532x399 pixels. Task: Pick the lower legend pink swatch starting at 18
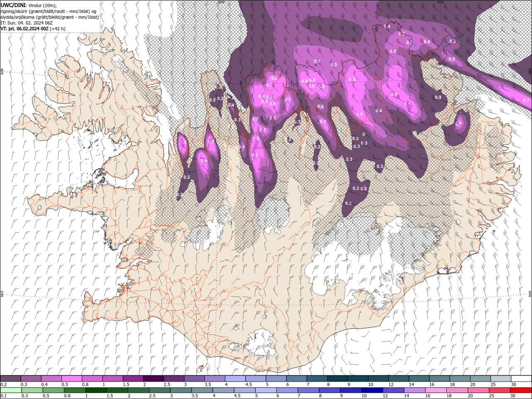tap(457, 390)
